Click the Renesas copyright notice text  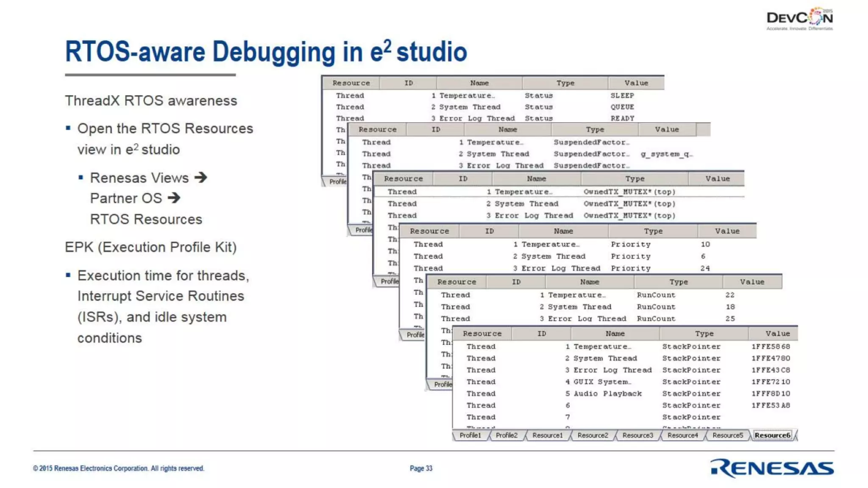(x=119, y=468)
